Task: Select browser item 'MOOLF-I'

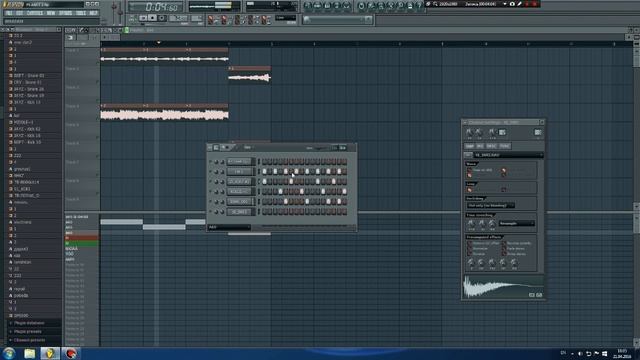Action: pos(24,122)
